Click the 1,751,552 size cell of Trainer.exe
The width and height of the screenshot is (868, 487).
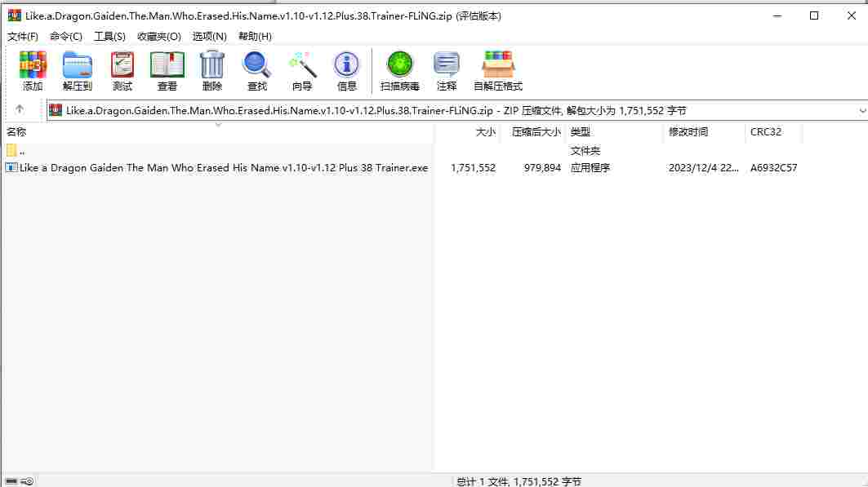[x=474, y=167]
